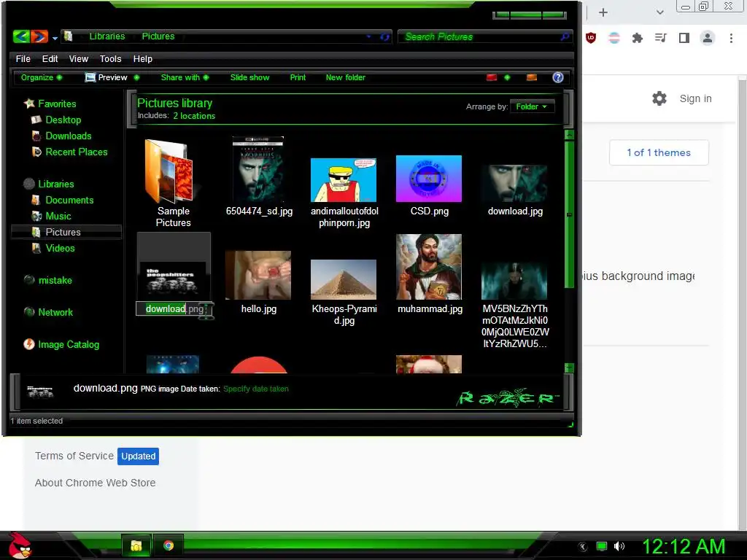The width and height of the screenshot is (747, 560).
Task: Open Chrome tab search chevron
Action: pos(659,12)
